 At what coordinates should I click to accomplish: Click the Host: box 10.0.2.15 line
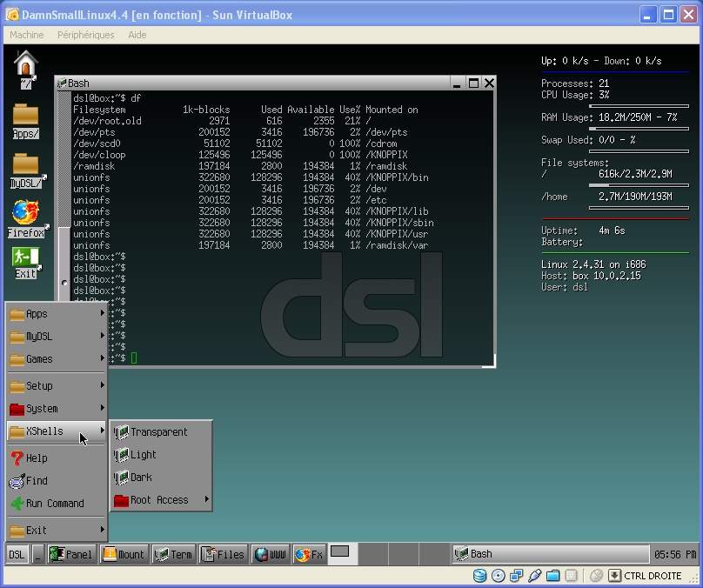pyautogui.click(x=591, y=276)
